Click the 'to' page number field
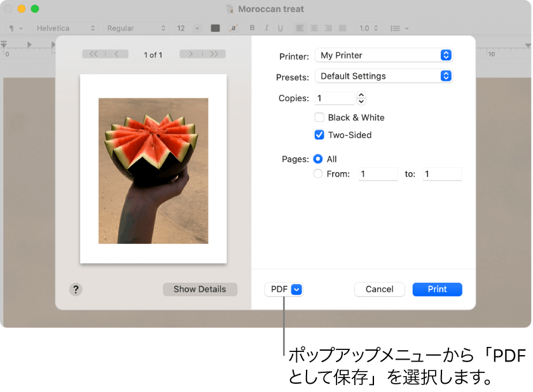This screenshot has width=533, height=392. (441, 174)
